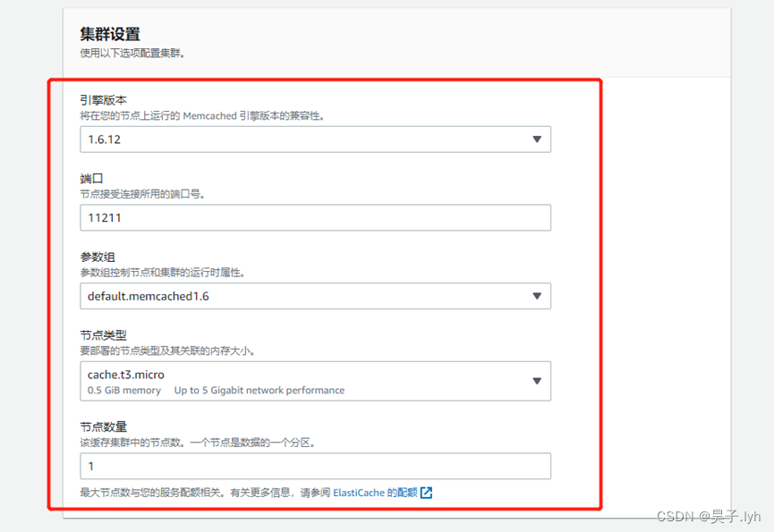Click the external link icon beside ElastiCache 的配额
The height and width of the screenshot is (532, 774).
[427, 493]
